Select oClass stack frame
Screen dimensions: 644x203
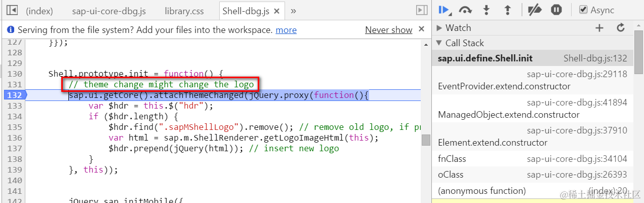coord(533,175)
